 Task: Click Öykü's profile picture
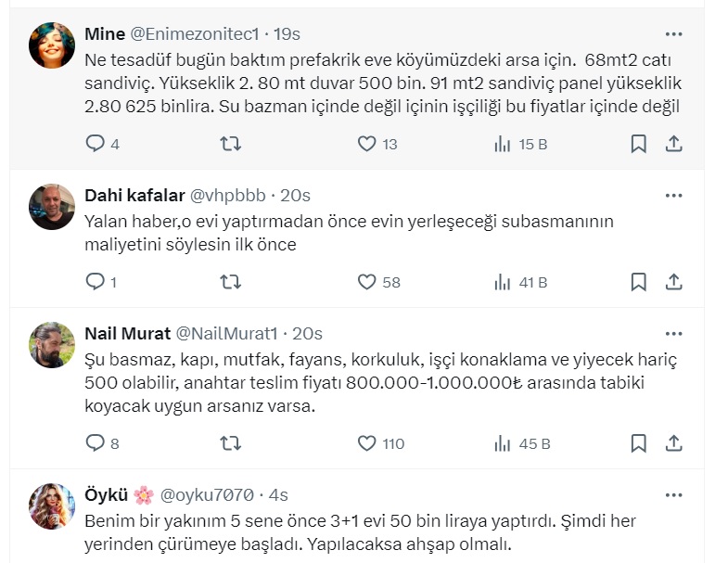coord(52,506)
